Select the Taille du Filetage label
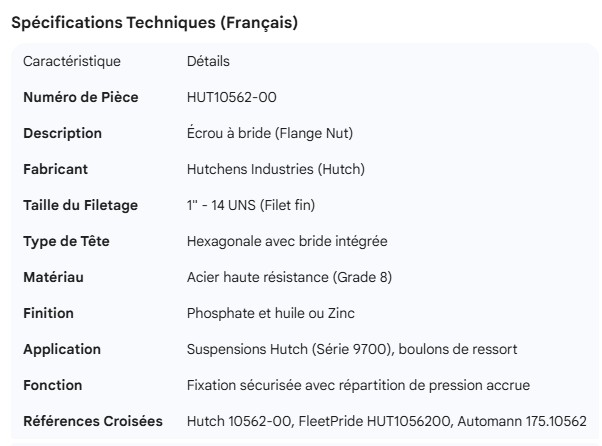 tap(80, 205)
